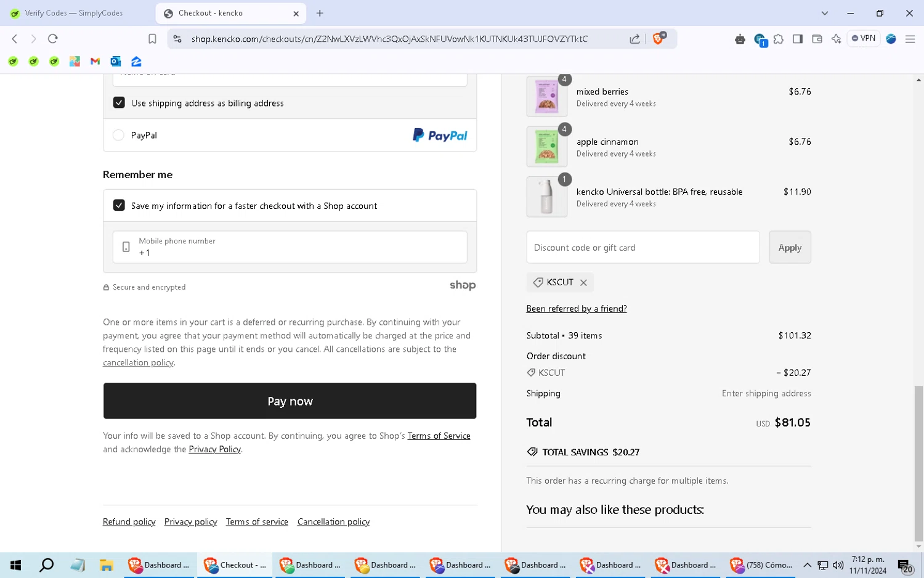Open the notification center with 20 badge
924x578 pixels.
905,566
